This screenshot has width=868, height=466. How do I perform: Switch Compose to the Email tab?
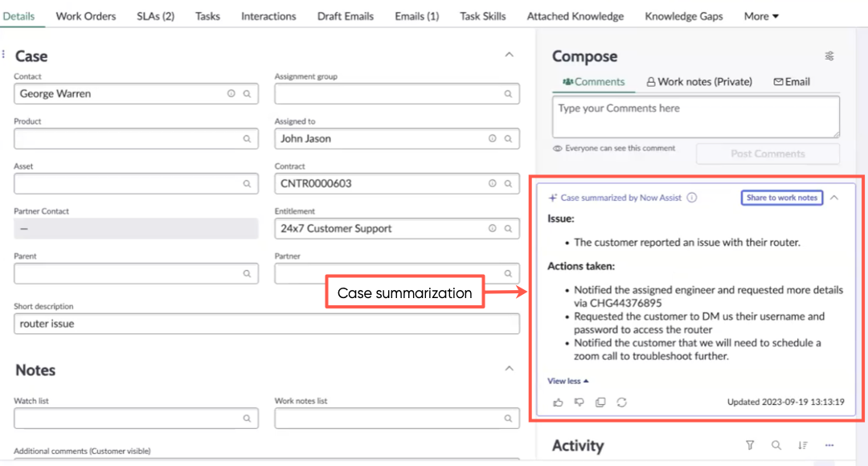pos(792,81)
